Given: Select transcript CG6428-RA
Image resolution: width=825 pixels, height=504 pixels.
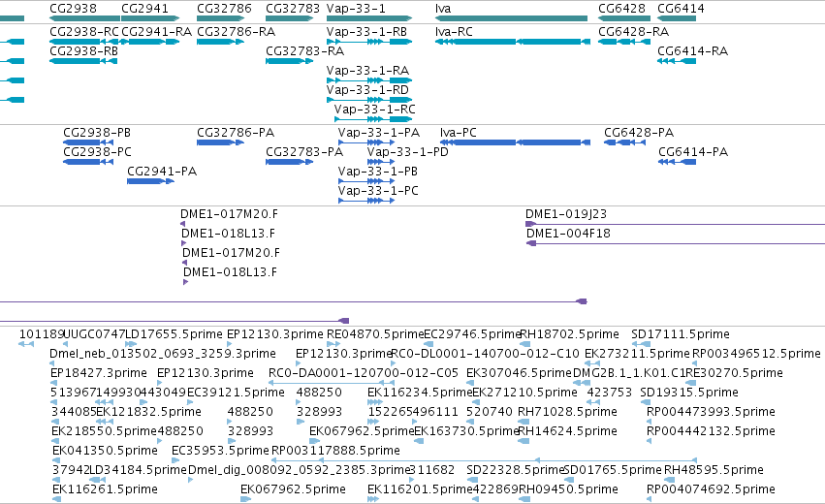Looking at the screenshot, I should click(x=624, y=42).
